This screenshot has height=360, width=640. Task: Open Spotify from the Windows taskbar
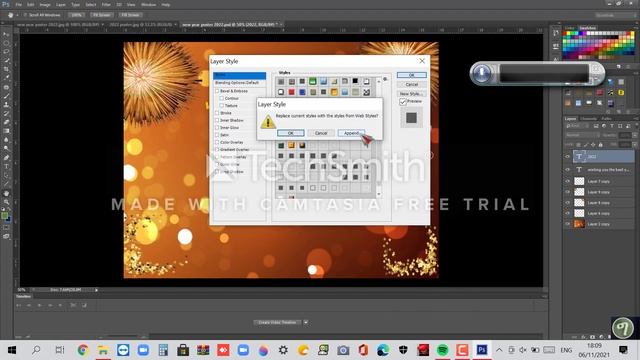coord(442,350)
